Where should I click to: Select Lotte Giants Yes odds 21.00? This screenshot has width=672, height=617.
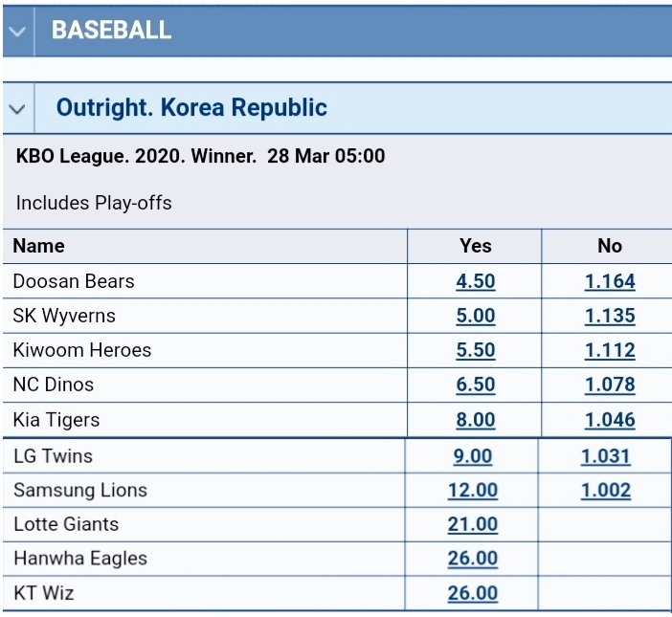pyautogui.click(x=472, y=524)
